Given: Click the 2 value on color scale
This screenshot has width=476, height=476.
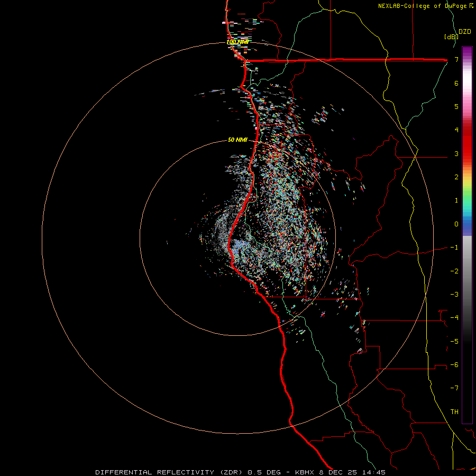Looking at the screenshot, I should (456, 177).
